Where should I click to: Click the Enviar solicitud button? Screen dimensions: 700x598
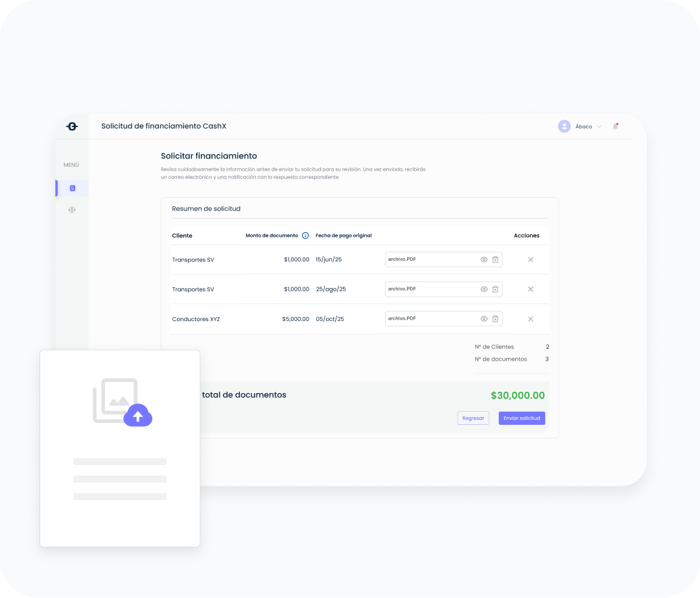tap(522, 418)
